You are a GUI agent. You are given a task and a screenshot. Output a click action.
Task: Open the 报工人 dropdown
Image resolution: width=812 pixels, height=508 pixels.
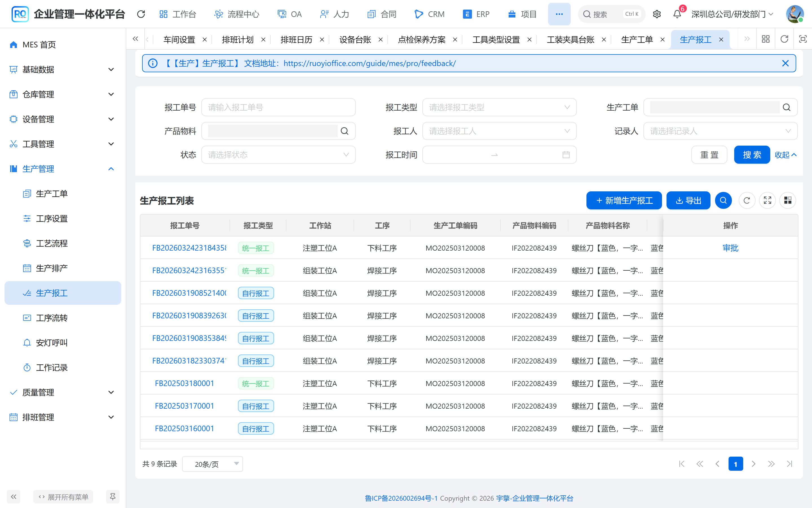[499, 131]
